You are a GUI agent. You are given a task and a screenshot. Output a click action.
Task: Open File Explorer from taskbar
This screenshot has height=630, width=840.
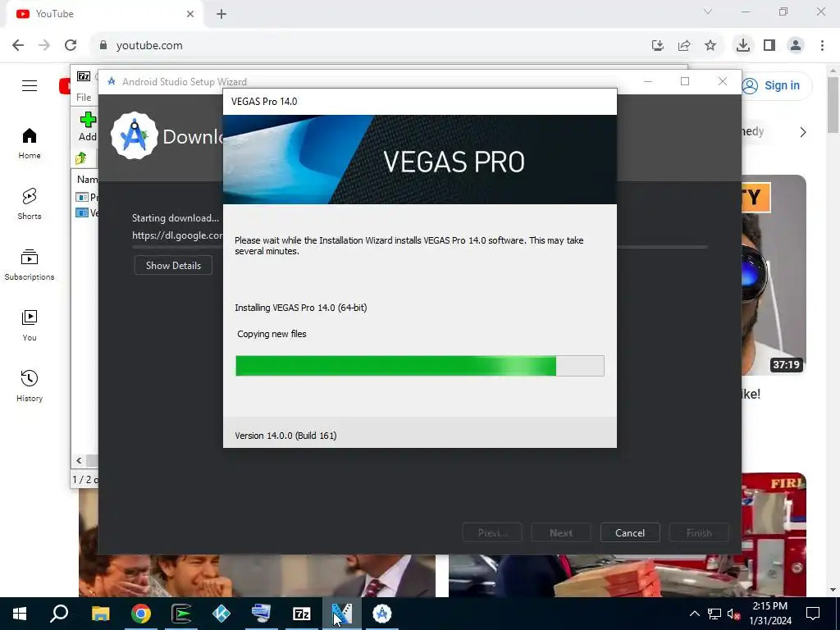101,614
